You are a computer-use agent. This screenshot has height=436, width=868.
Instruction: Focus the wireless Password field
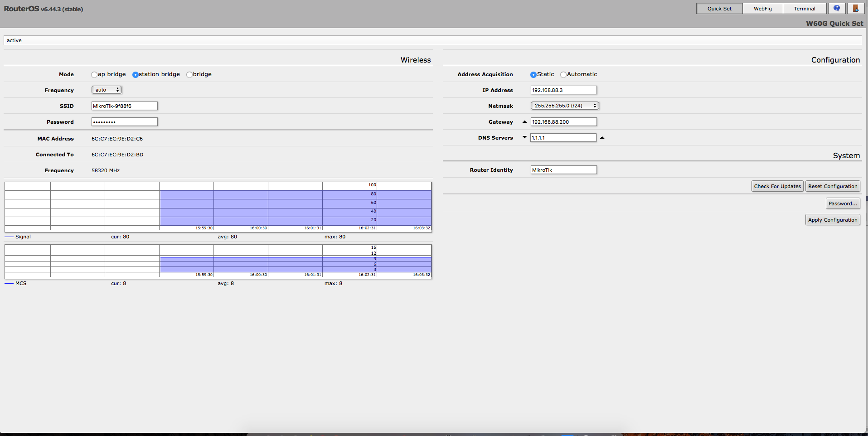[125, 122]
